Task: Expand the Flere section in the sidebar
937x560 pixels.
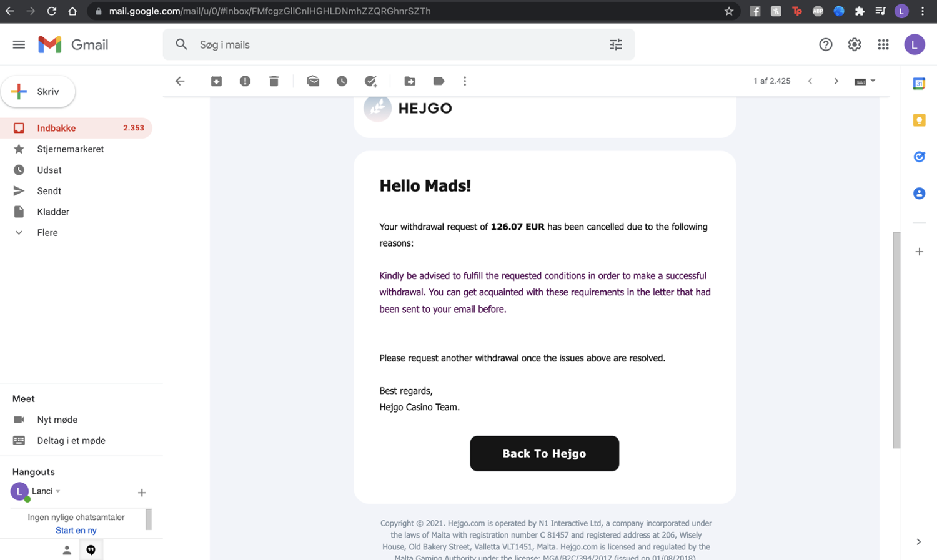Action: click(x=47, y=233)
